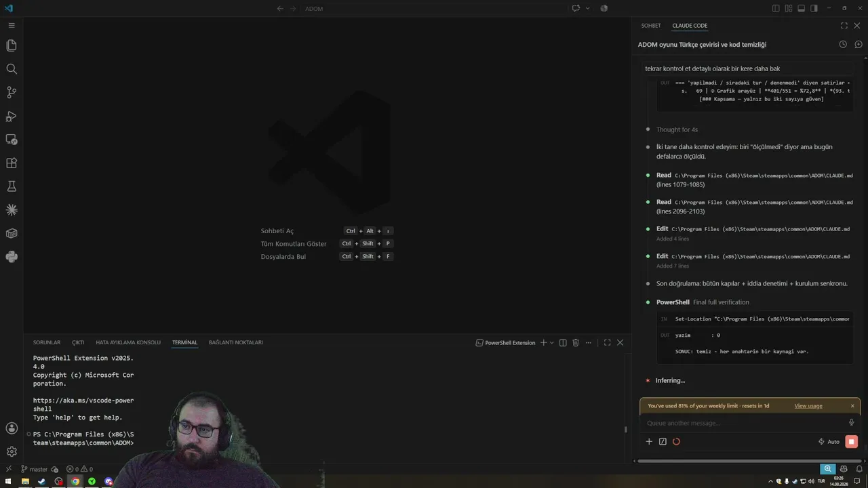Switch to the SOHBET tab
Viewport: 868px width, 488px height.
[x=651, y=26]
